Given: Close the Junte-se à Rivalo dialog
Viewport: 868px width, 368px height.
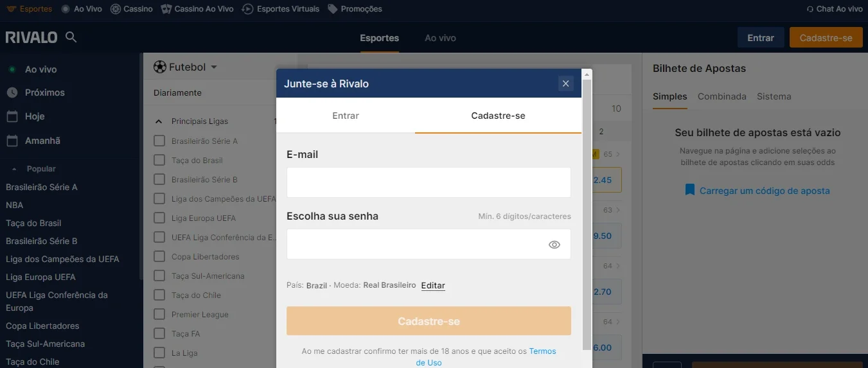Looking at the screenshot, I should pos(565,83).
